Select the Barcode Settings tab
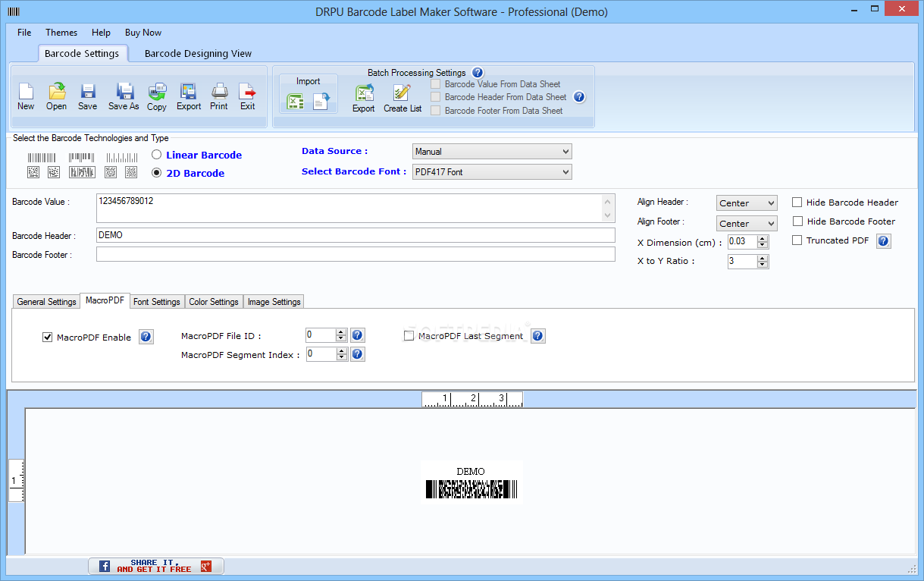 point(82,54)
